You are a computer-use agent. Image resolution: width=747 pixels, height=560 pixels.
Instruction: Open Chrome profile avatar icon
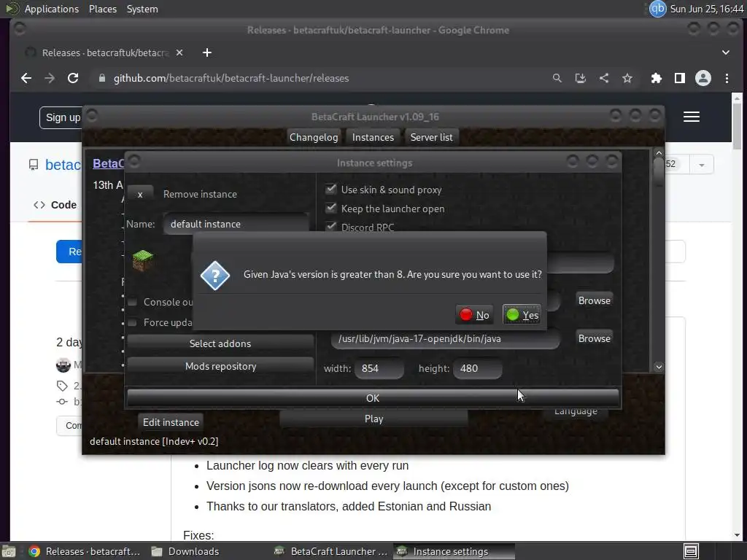click(x=703, y=78)
